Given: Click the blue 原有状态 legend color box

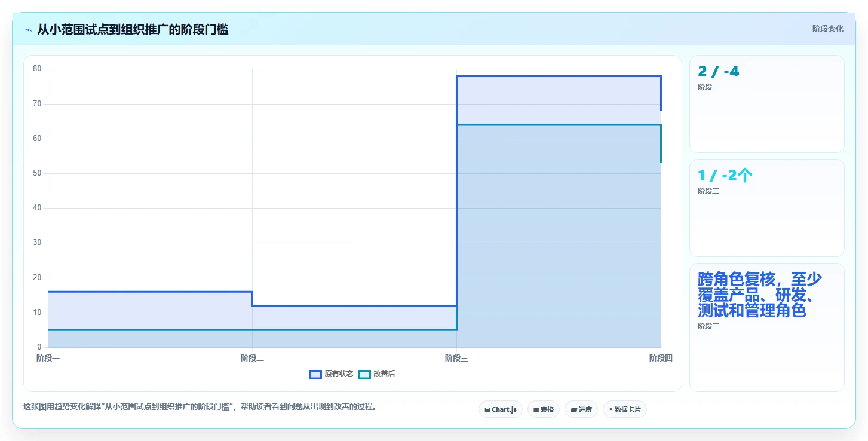Looking at the screenshot, I should click(315, 374).
